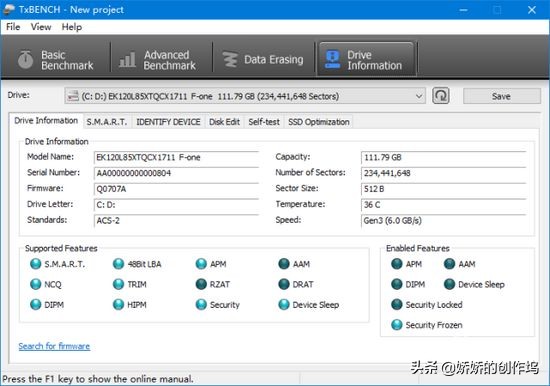This screenshot has height=386, width=550.
Task: Switch to the Disk Edit tab
Action: tap(224, 122)
